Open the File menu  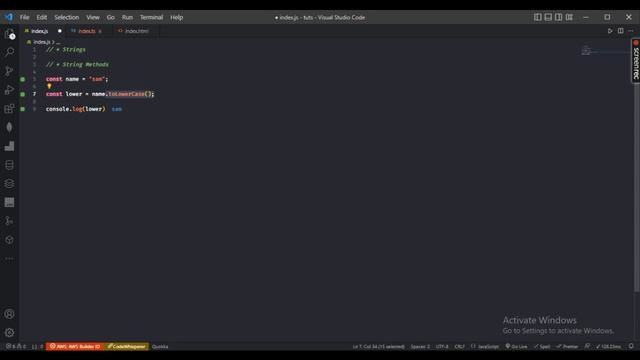[x=24, y=17]
